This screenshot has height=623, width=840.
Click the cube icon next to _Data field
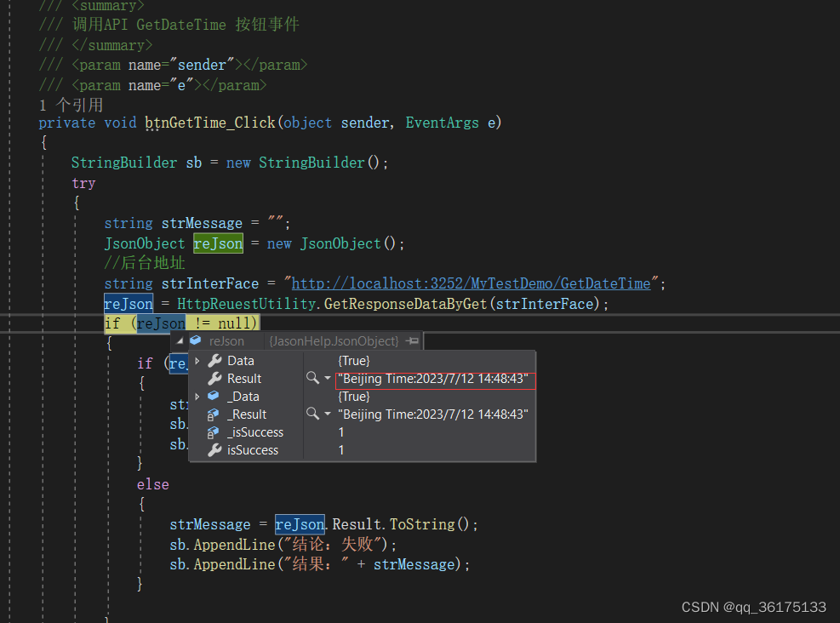(x=213, y=396)
